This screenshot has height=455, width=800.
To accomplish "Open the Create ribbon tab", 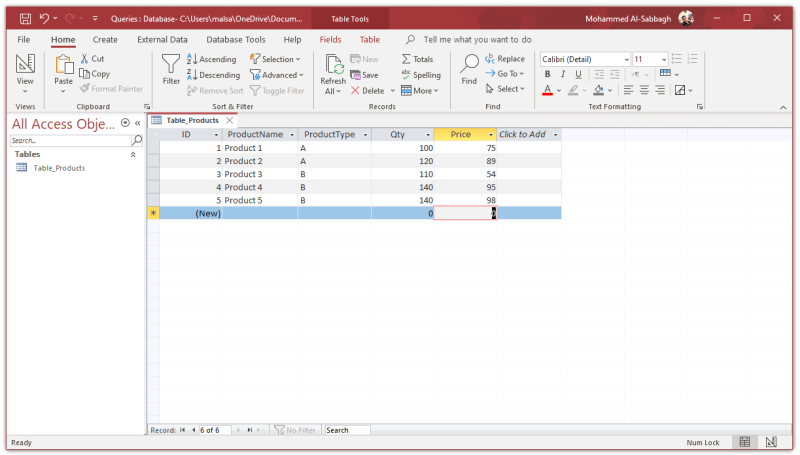I will point(105,40).
